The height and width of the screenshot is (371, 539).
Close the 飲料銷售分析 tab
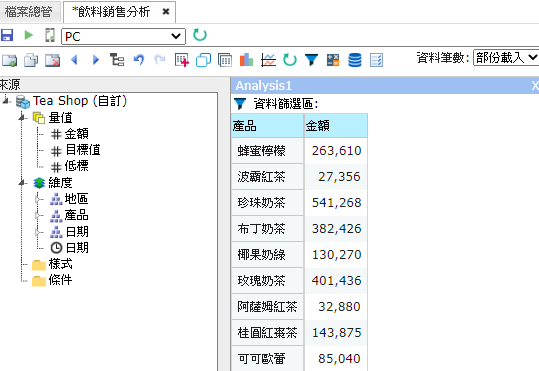(x=166, y=12)
